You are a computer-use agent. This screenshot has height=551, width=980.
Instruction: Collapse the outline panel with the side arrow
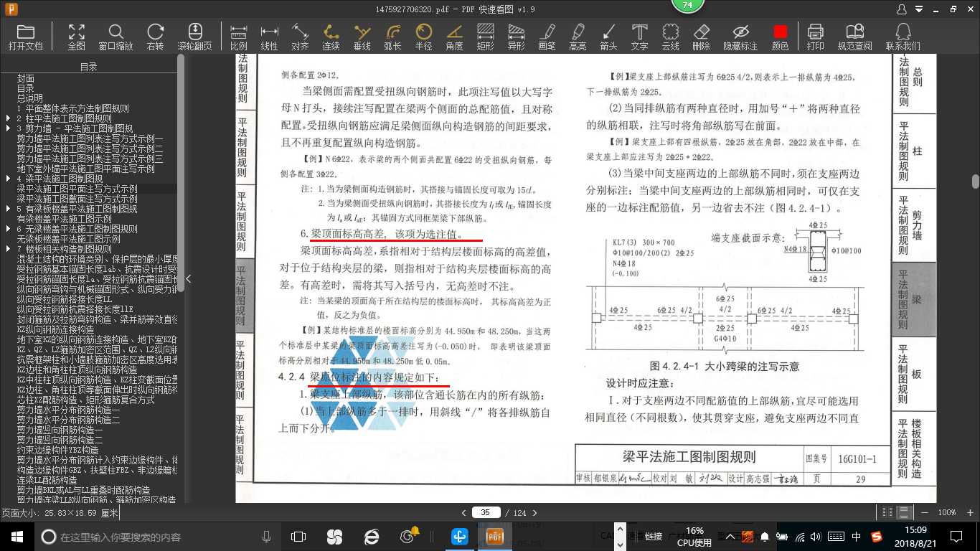coord(188,278)
